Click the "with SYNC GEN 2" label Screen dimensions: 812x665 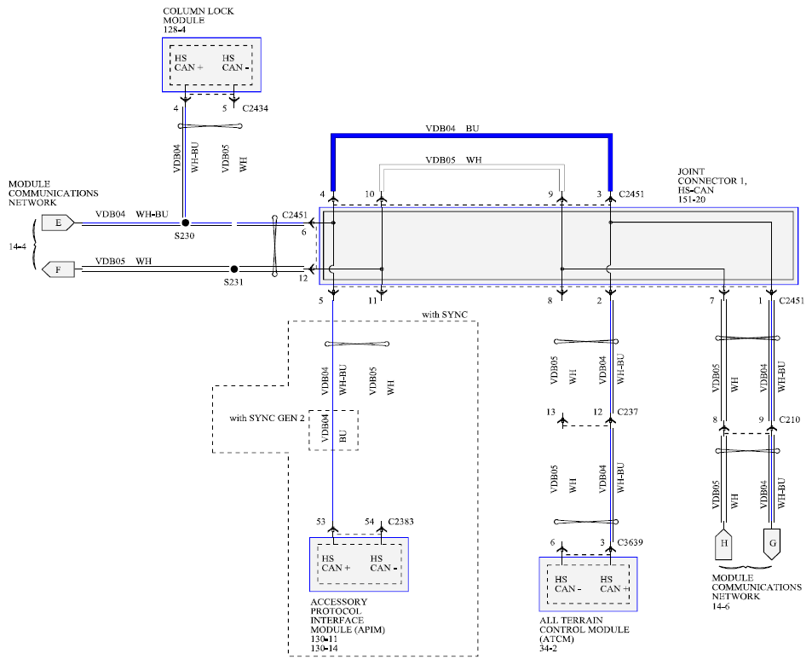(267, 419)
